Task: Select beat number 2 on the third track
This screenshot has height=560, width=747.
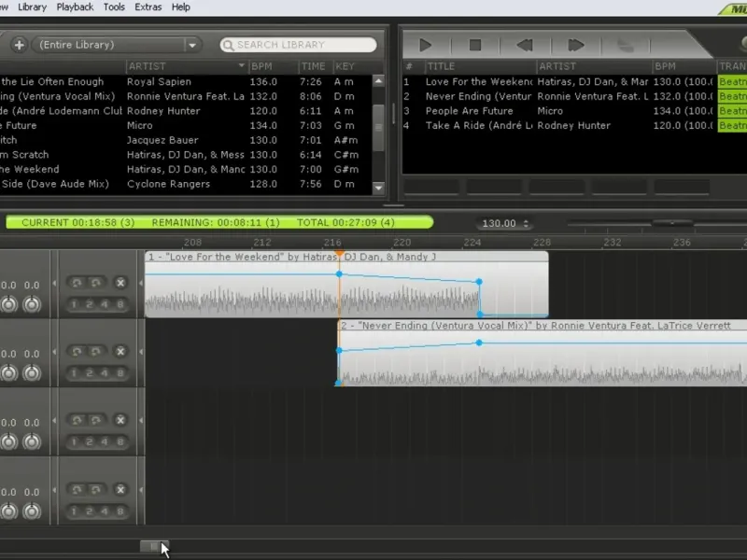Action: pyautogui.click(x=89, y=441)
